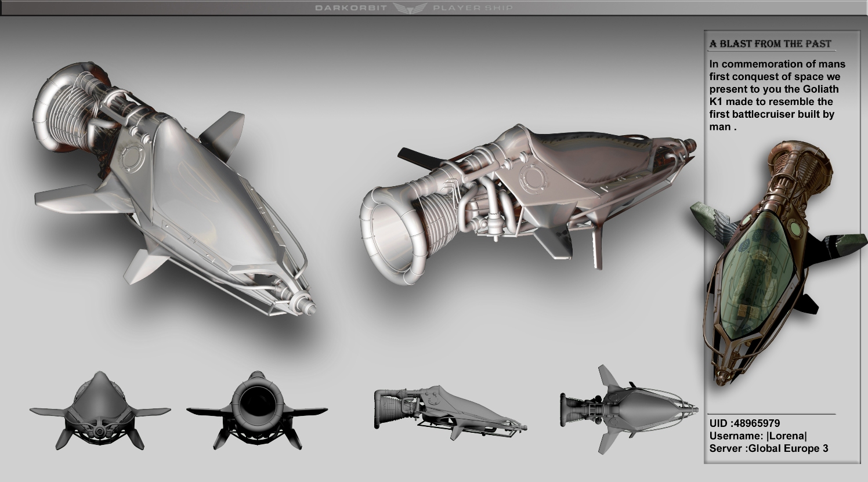Click the DarkOrbit winged logo in header

[x=410, y=8]
